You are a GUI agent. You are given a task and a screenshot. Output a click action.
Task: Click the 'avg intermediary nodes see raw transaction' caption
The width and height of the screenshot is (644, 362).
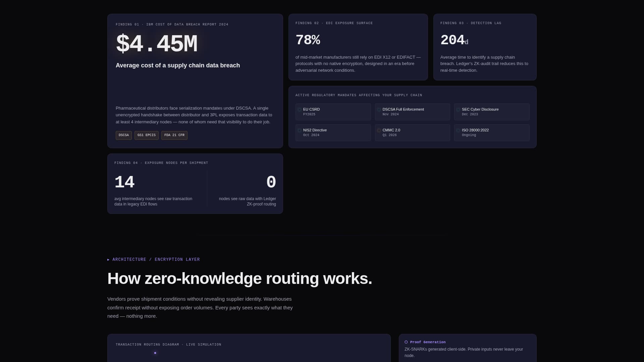pyautogui.click(x=153, y=201)
